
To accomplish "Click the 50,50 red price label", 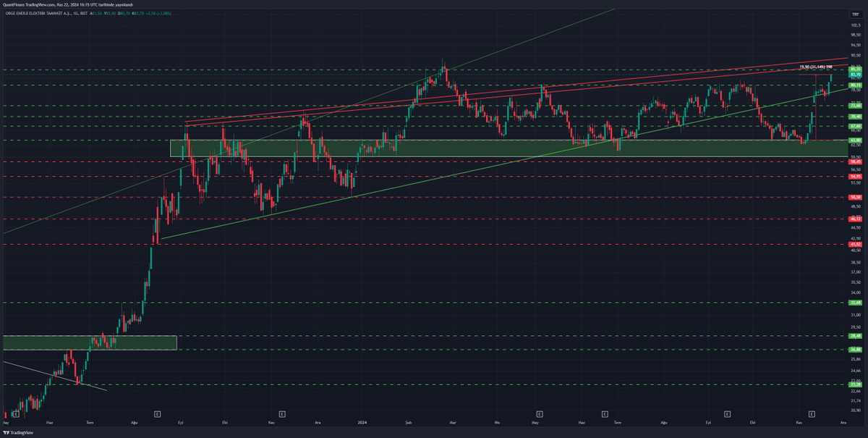I will 856,197.
